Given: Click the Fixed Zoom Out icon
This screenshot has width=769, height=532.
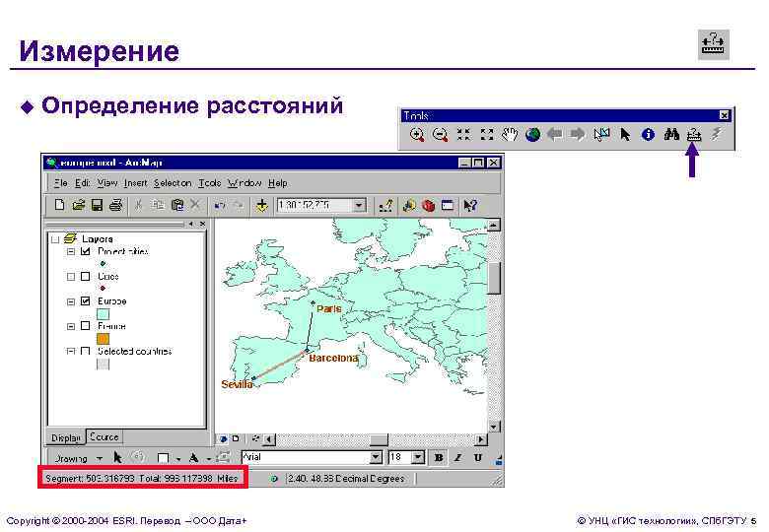Looking at the screenshot, I should tap(486, 134).
